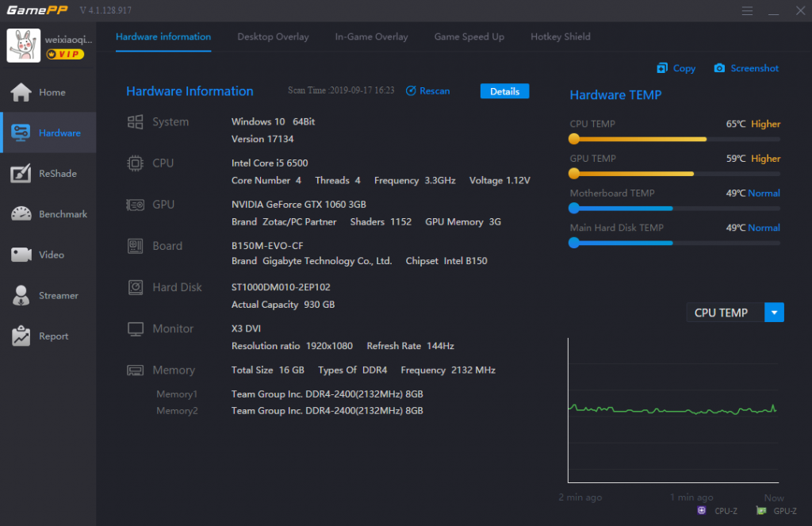Launch GPU-Z via its icon
This screenshot has width=812, height=526.
pos(760,510)
